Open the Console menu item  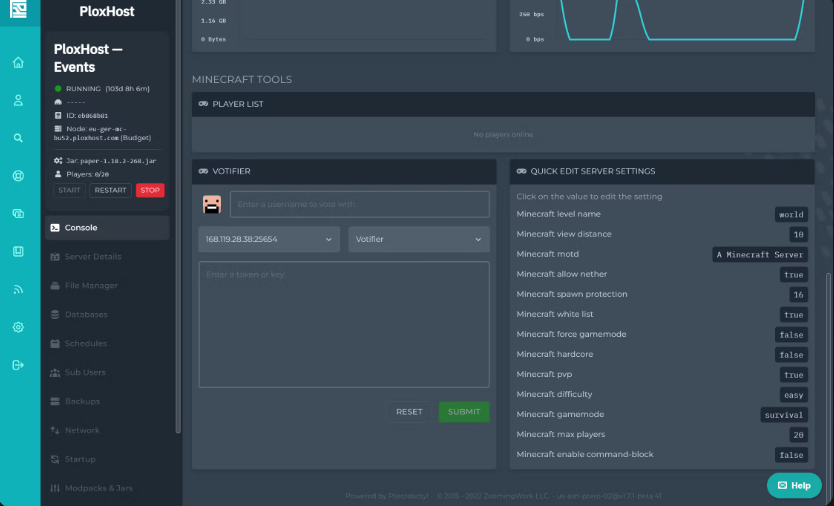click(x=107, y=228)
